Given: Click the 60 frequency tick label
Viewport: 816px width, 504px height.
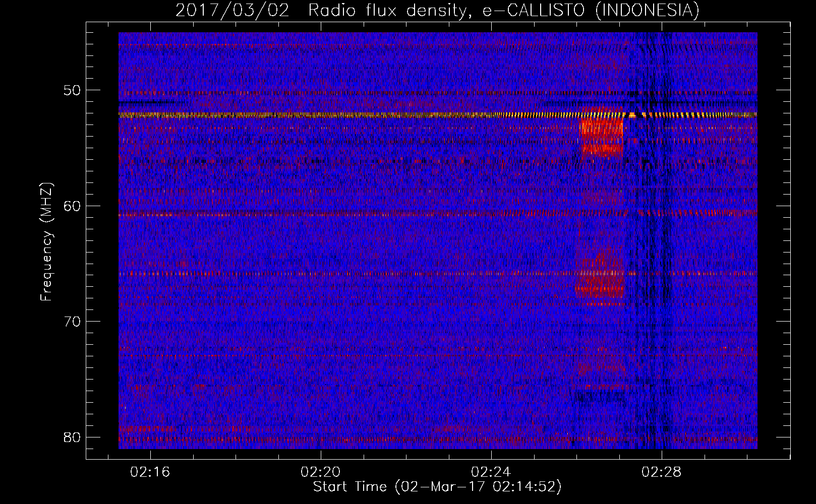Looking at the screenshot, I should point(72,206).
